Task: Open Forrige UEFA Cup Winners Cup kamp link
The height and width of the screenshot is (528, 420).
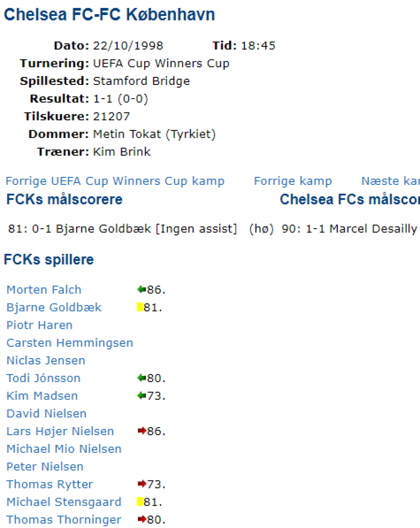Action: [x=115, y=181]
